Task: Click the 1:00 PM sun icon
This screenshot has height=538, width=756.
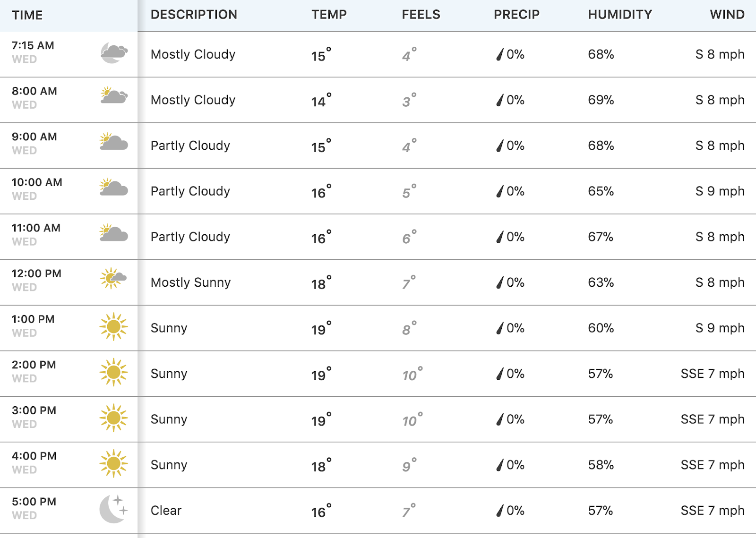Action: click(113, 326)
